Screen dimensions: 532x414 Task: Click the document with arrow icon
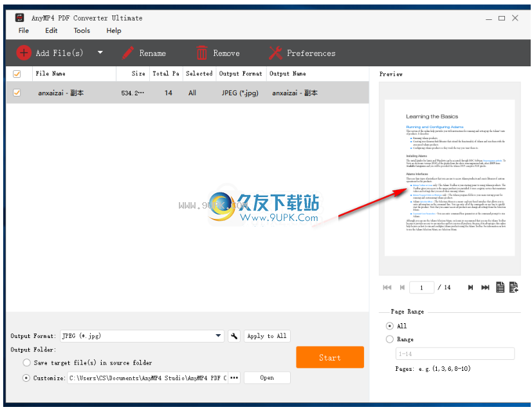pyautogui.click(x=514, y=287)
